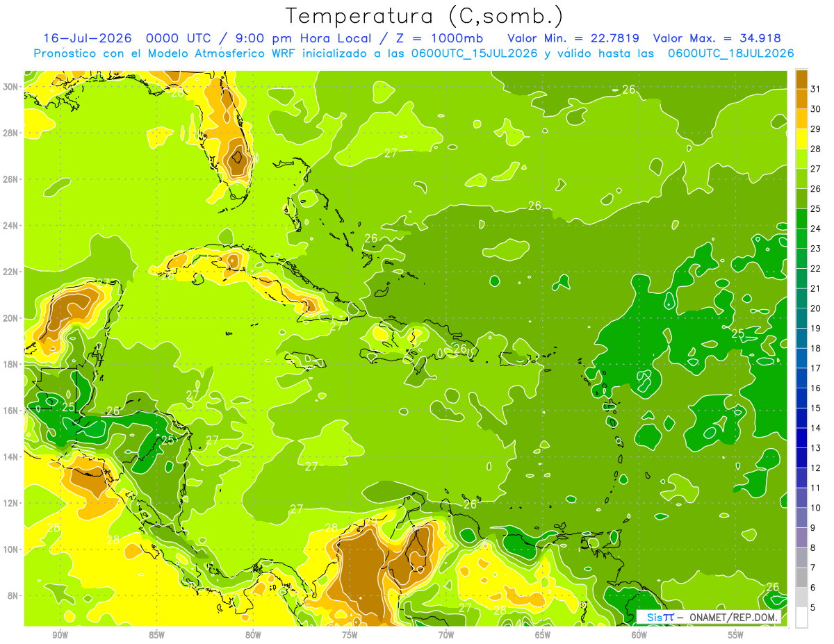Click the '8N' latitude label

click(13, 595)
